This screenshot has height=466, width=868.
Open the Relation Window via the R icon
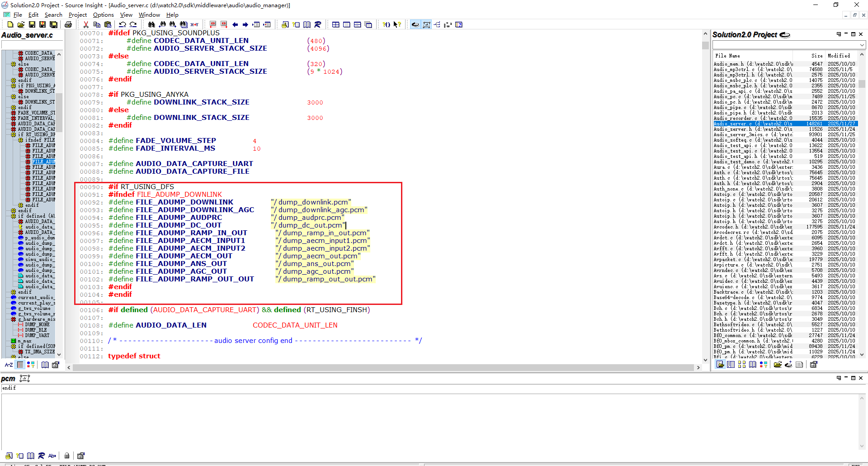pyautogui.click(x=318, y=24)
